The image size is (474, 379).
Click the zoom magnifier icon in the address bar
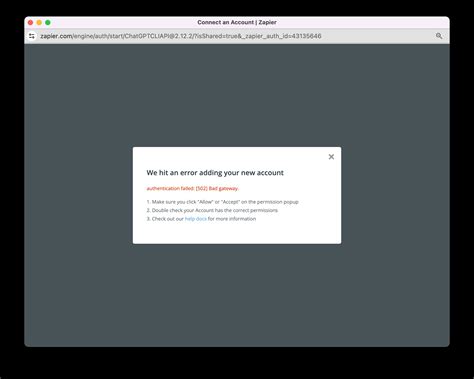(x=439, y=36)
